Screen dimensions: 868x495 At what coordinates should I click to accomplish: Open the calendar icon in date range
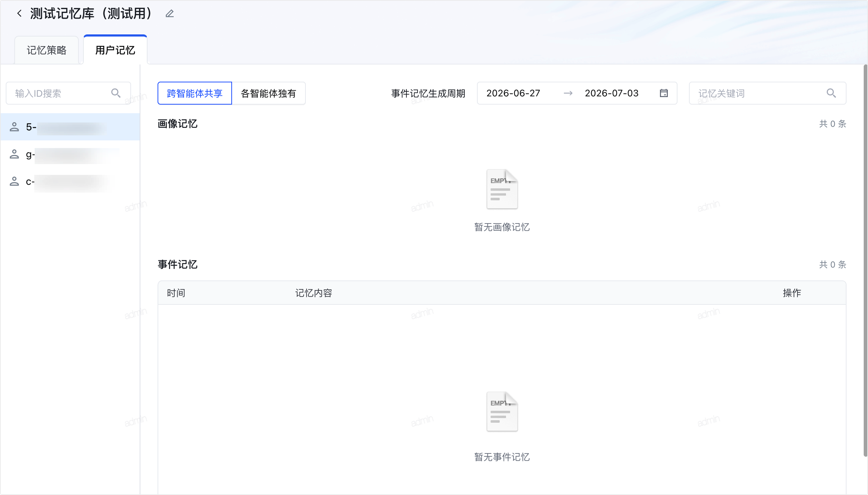[664, 93]
